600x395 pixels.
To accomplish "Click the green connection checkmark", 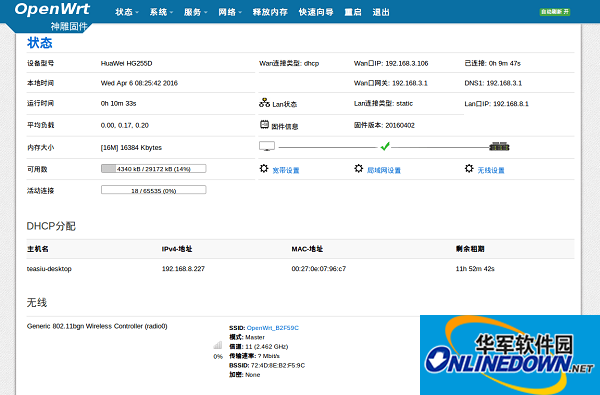I will pyautogui.click(x=385, y=146).
